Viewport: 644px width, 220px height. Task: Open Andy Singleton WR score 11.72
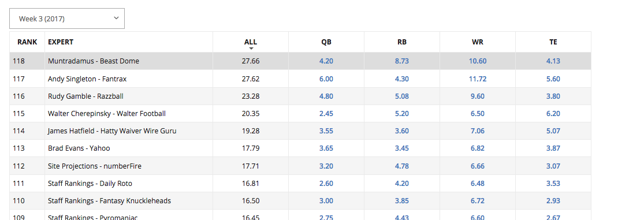(x=478, y=79)
